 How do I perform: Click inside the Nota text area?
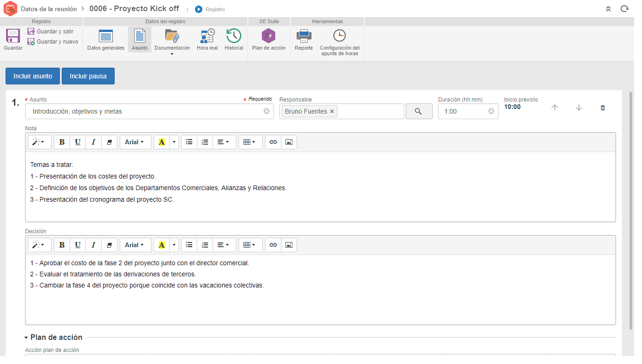click(x=320, y=187)
